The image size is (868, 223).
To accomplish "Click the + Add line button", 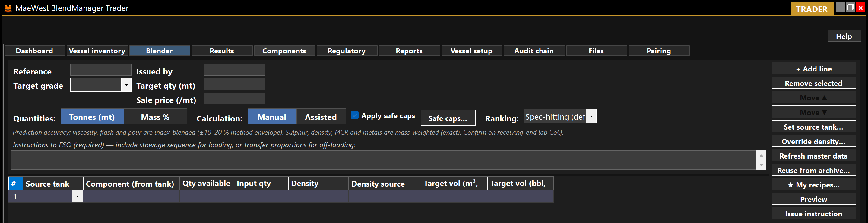I will pyautogui.click(x=813, y=68).
